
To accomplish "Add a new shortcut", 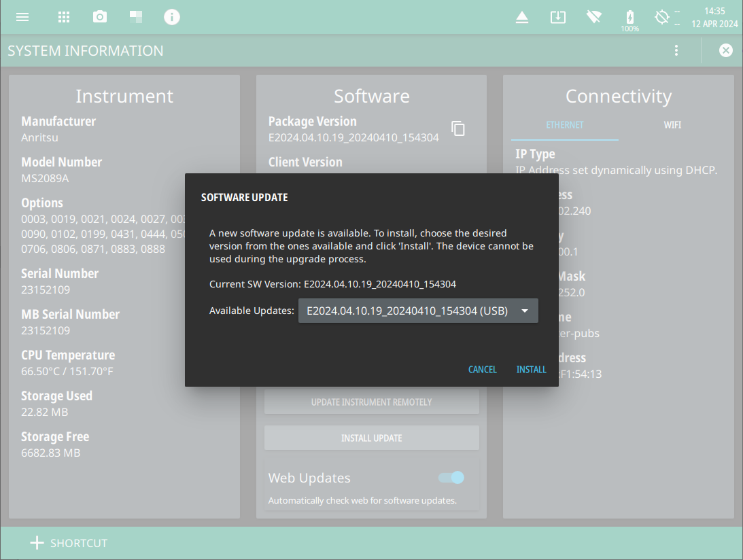I will point(69,543).
